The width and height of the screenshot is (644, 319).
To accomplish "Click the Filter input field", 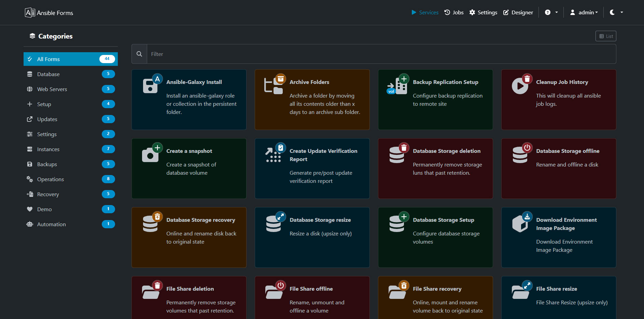I will click(x=381, y=54).
